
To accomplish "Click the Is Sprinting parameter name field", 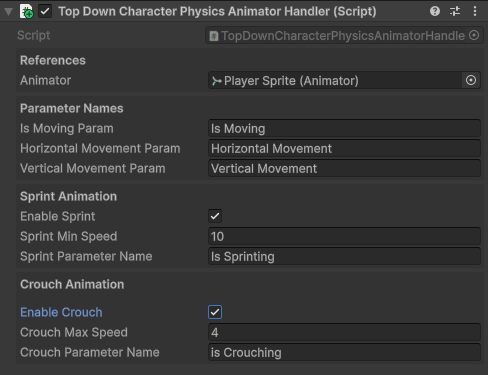I will click(x=344, y=256).
